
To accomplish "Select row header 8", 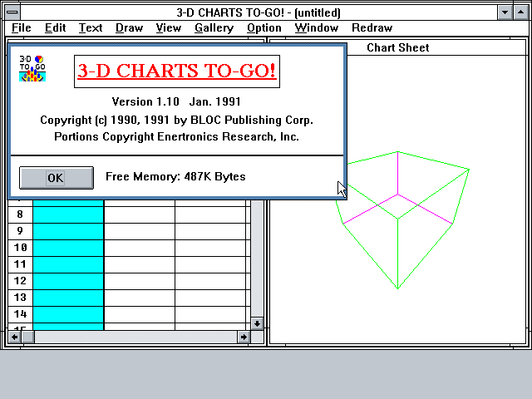I will [x=20, y=214].
